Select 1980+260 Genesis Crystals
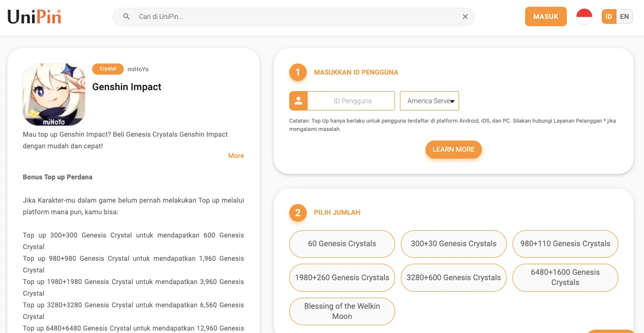The image size is (644, 333). pos(342,278)
